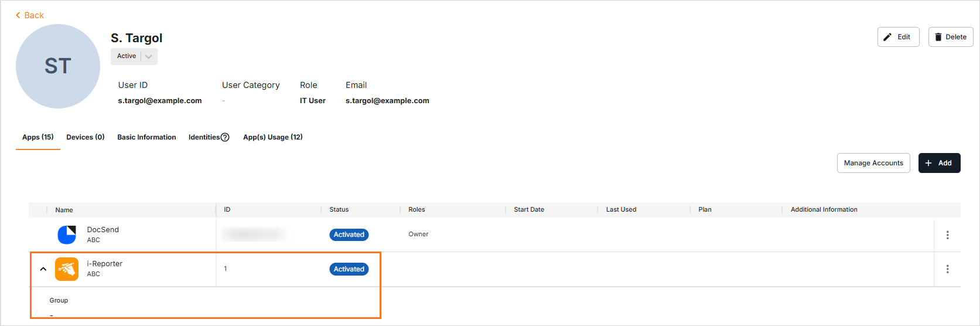
Task: Click DocSend's Activated status badge
Action: [349, 235]
